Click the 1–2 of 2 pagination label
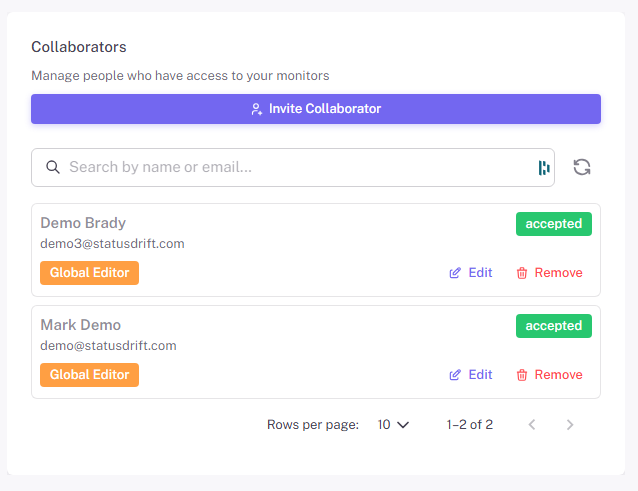Image resolution: width=638 pixels, height=491 pixels. pos(469,424)
